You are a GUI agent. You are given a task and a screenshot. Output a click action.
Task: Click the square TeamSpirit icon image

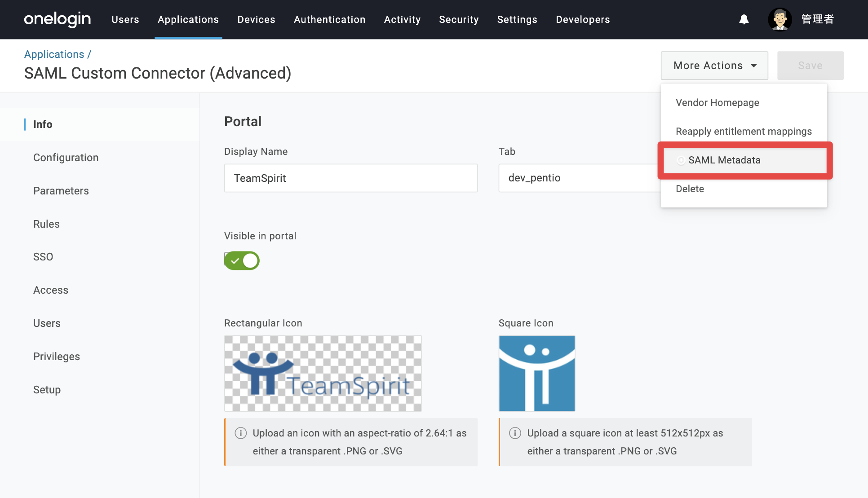(537, 373)
